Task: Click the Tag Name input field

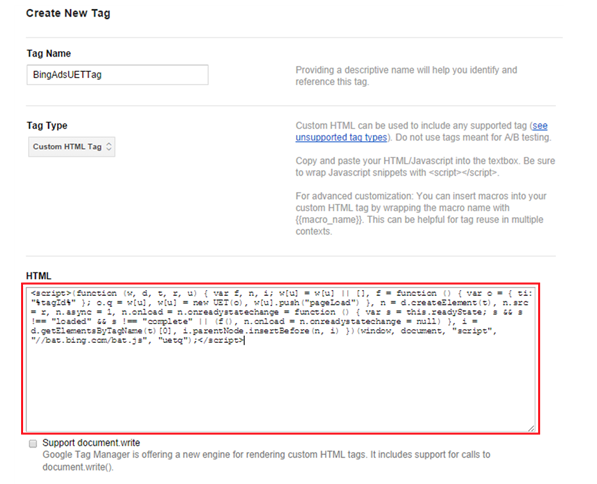Action: pyautogui.click(x=117, y=75)
